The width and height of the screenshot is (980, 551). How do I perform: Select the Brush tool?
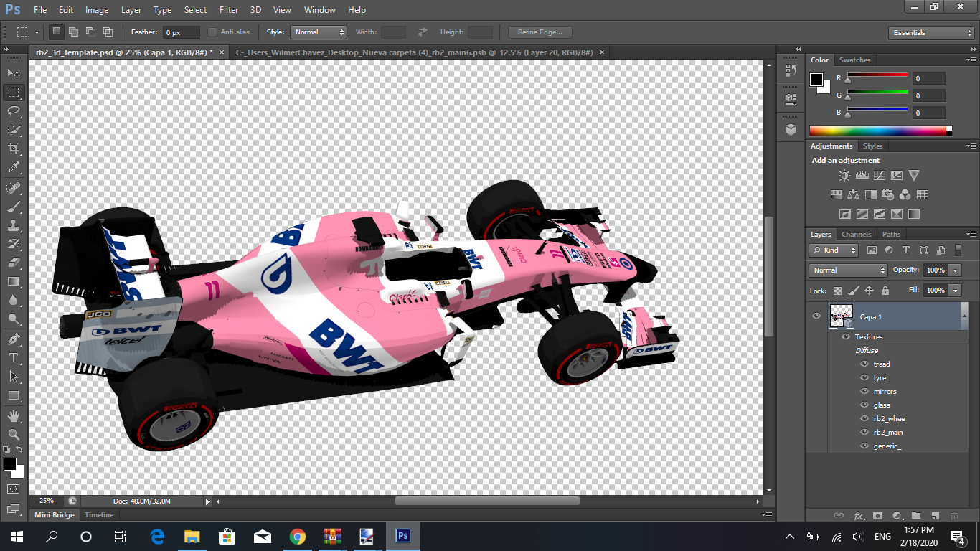click(14, 207)
